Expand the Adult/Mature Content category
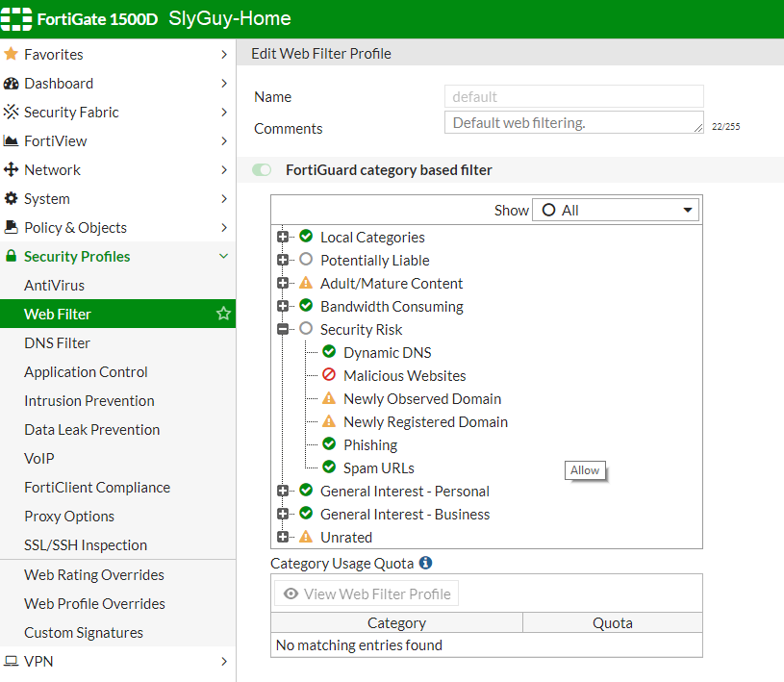 tap(283, 283)
